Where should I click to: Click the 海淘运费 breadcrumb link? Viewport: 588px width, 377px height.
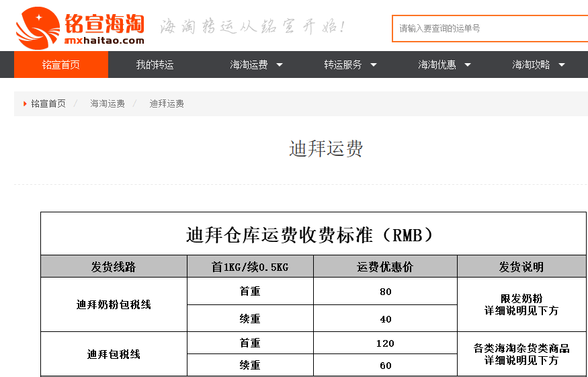108,103
